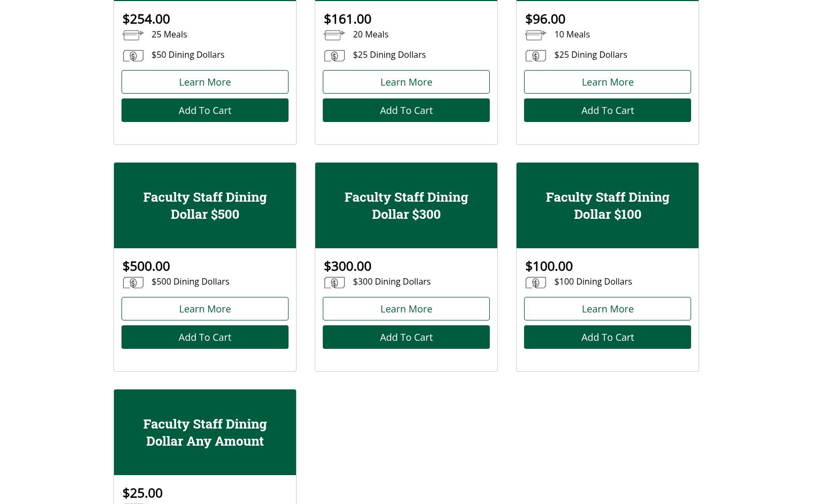This screenshot has width=819, height=504.
Task: Click the meal card icon beside 10 Meals
Action: click(535, 35)
